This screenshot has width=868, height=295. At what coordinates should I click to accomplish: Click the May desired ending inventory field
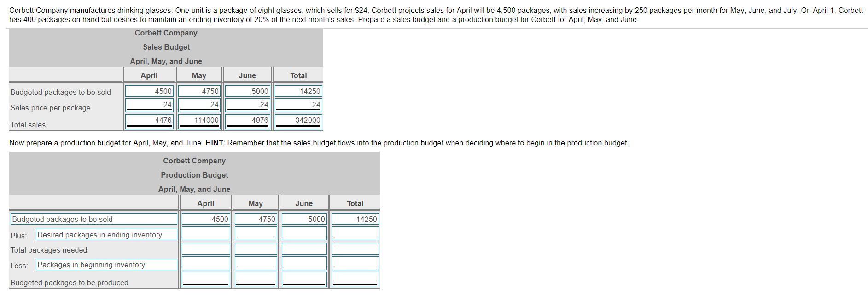click(x=256, y=233)
